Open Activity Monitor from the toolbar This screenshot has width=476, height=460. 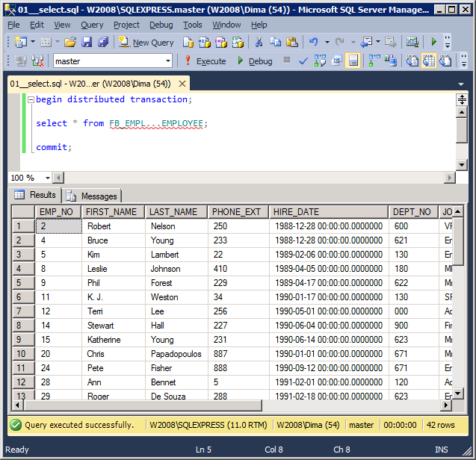coord(412,42)
